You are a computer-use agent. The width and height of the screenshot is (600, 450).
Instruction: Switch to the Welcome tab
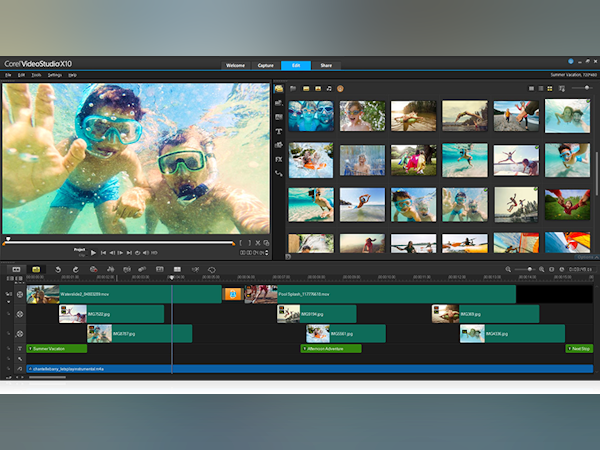235,65
